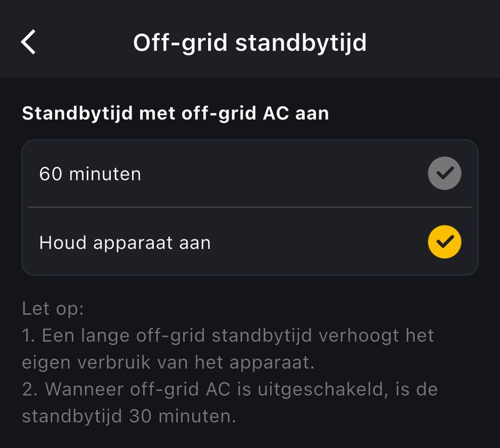Screen dimensions: 500x448
Task: Click the empty middle of the Houd apparaat aan row
Action: point(312,242)
